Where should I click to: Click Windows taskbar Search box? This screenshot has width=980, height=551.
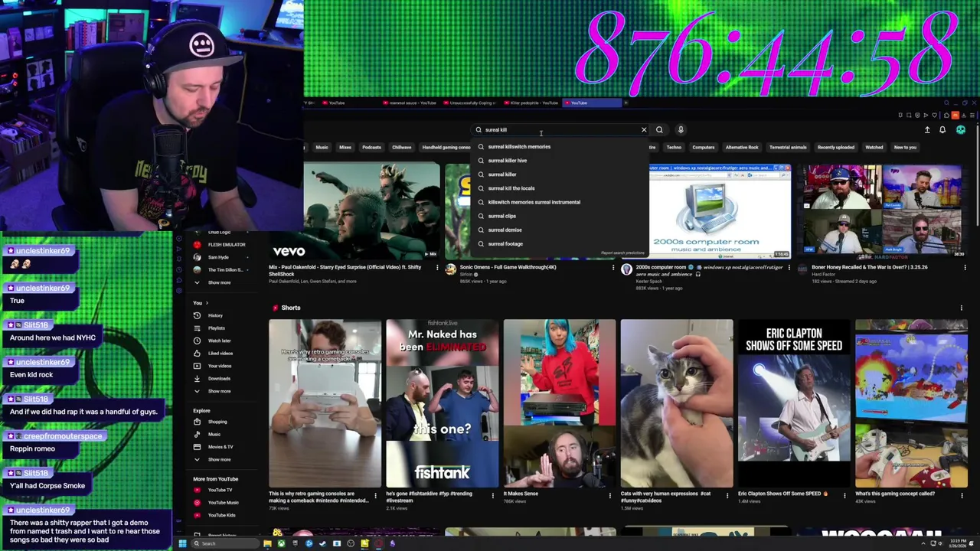pos(226,544)
